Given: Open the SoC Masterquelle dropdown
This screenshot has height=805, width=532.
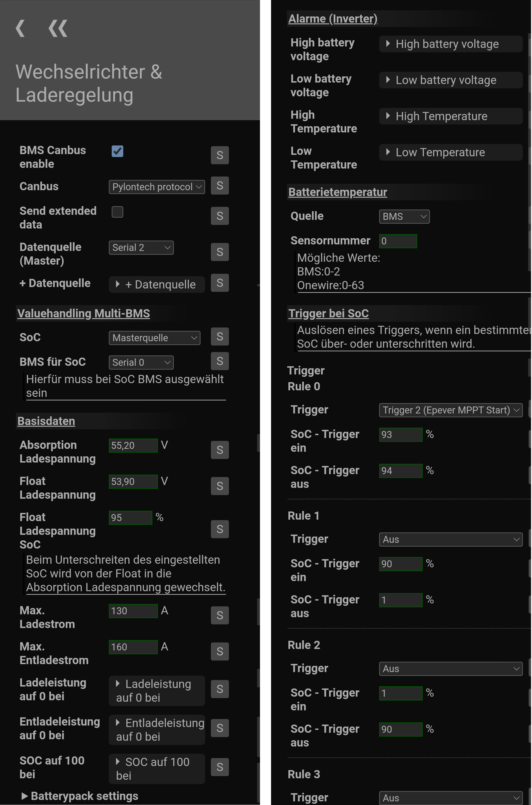Looking at the screenshot, I should 154,338.
